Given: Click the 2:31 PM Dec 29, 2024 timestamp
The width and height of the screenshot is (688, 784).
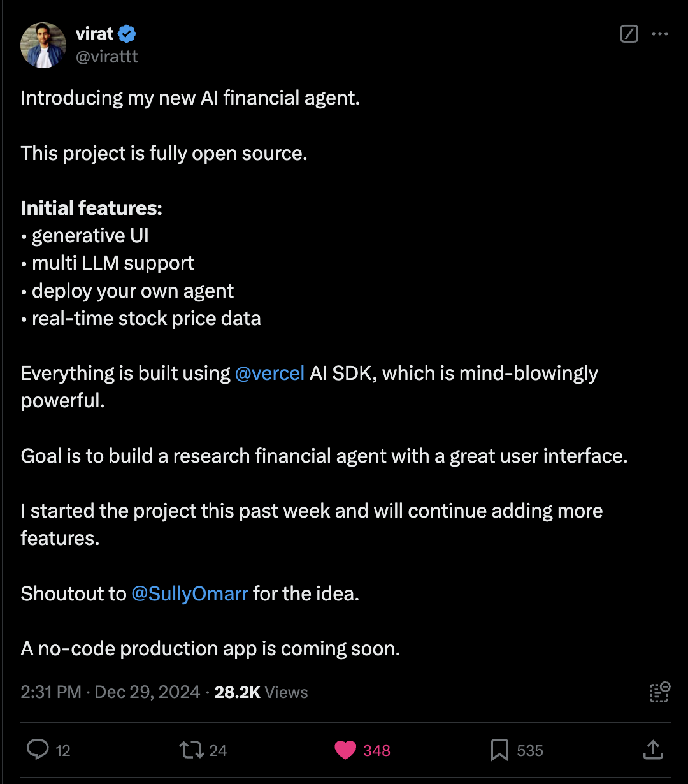Looking at the screenshot, I should [110, 692].
